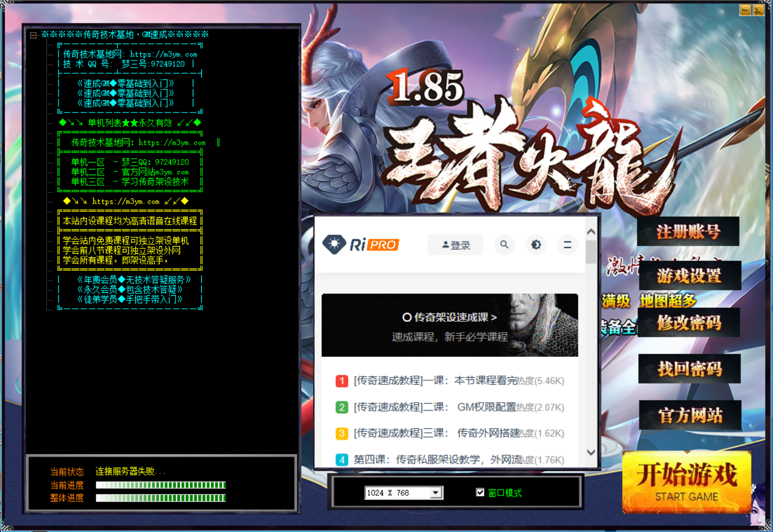Open search with the magnifier icon

(x=504, y=245)
